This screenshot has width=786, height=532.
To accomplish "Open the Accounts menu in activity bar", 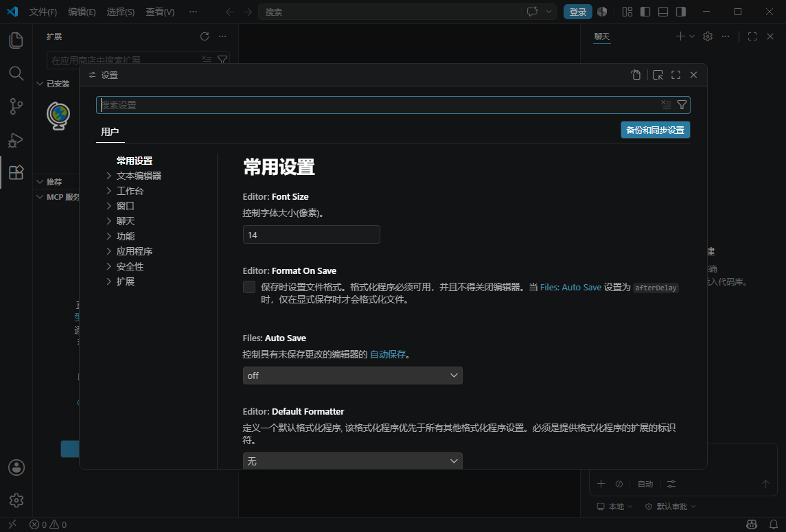I will 16,467.
